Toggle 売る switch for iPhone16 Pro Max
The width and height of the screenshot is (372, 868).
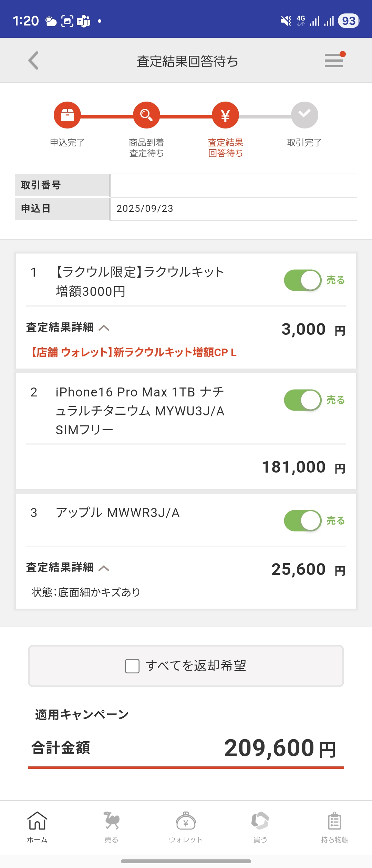click(303, 400)
